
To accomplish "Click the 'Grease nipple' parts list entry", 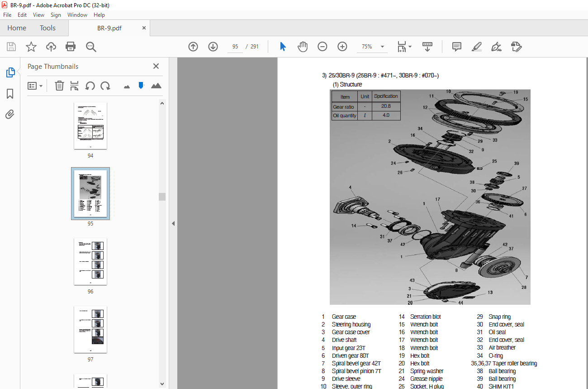I will coord(426,379).
